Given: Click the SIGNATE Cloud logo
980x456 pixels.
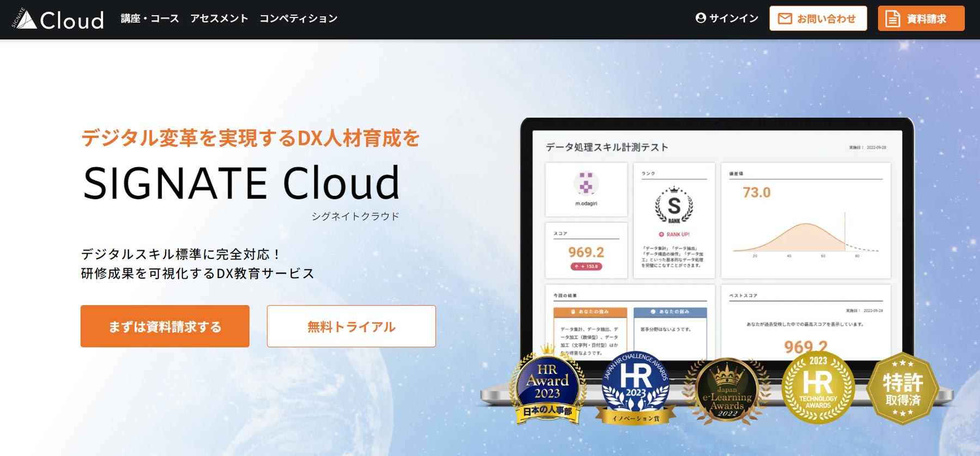Looking at the screenshot, I should pyautogui.click(x=58, y=19).
